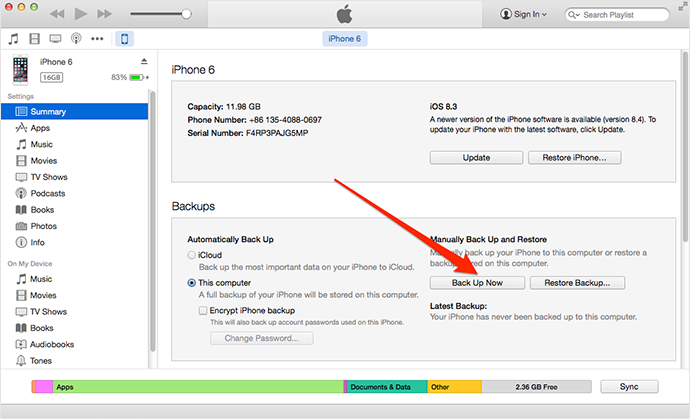This screenshot has height=419, width=690.
Task: Click the battery indicator icon at 83%
Action: pyautogui.click(x=136, y=77)
